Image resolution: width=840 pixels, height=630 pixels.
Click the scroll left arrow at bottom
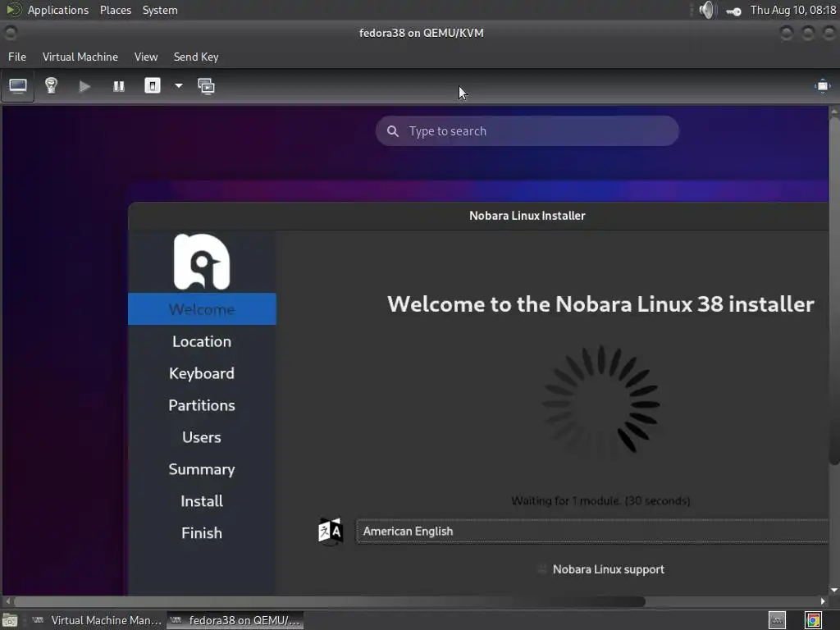coord(7,601)
